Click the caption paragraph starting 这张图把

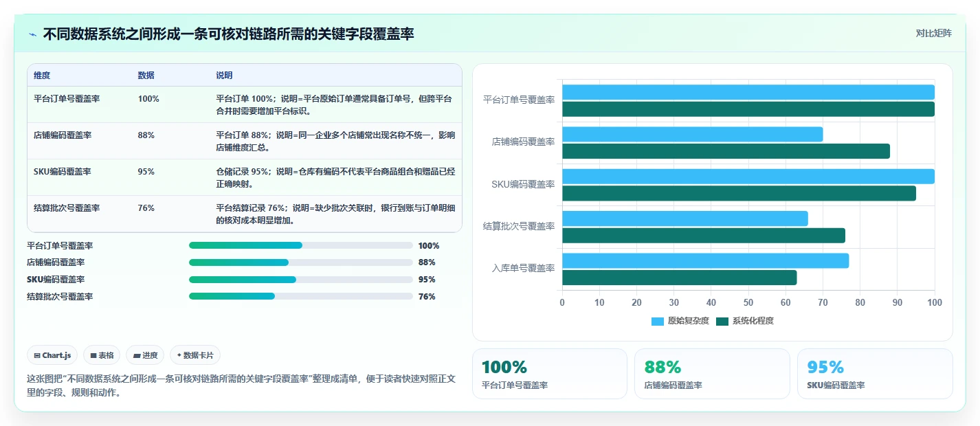pyautogui.click(x=241, y=385)
